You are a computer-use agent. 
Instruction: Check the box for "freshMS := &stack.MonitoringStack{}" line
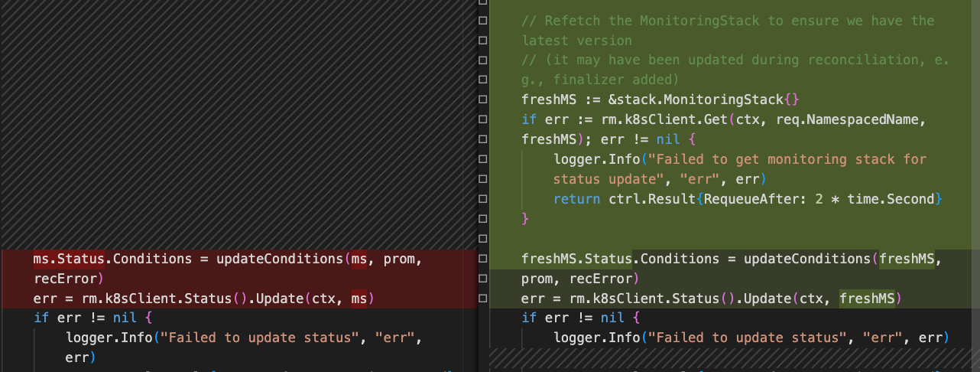pos(482,100)
